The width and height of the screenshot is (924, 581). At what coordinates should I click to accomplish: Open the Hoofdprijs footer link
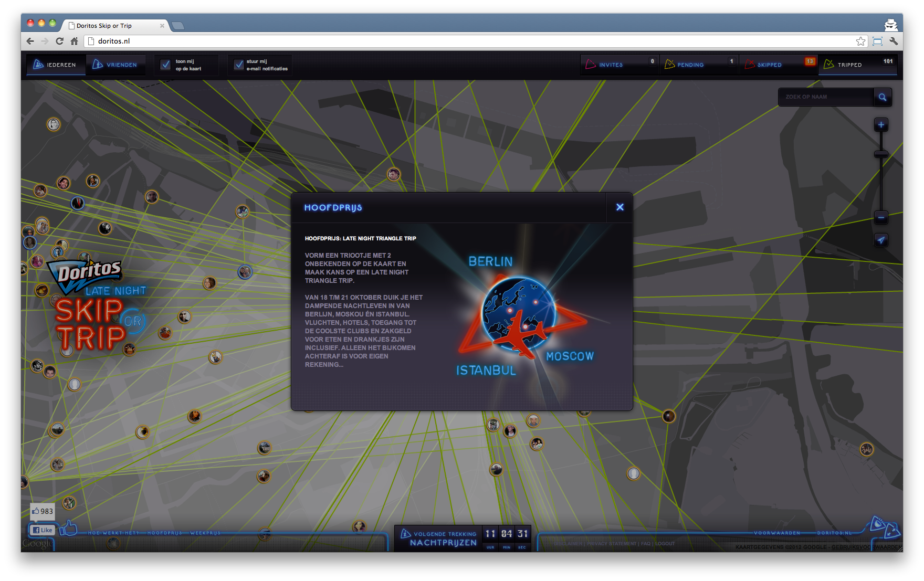pos(165,533)
